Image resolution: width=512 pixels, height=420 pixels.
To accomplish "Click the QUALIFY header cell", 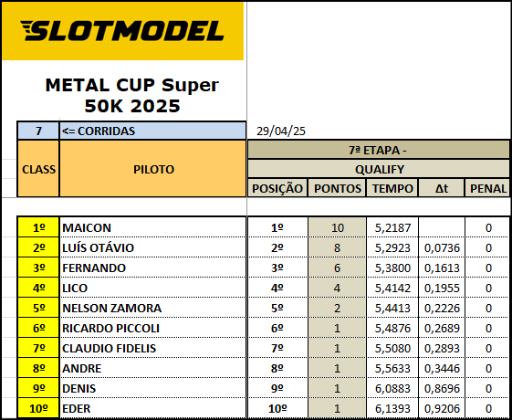I will tap(379, 169).
